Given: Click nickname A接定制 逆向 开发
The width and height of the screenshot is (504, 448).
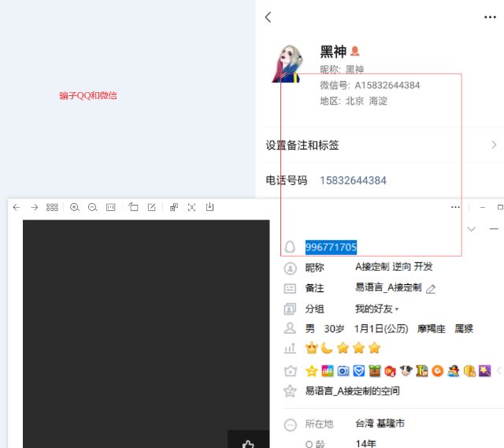Looking at the screenshot, I should (394, 267).
